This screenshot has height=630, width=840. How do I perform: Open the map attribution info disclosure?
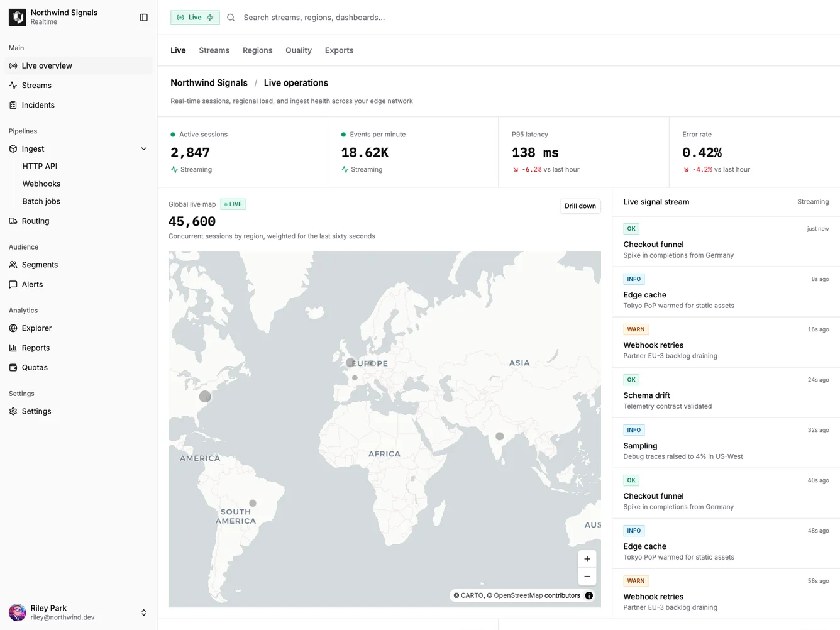(589, 595)
